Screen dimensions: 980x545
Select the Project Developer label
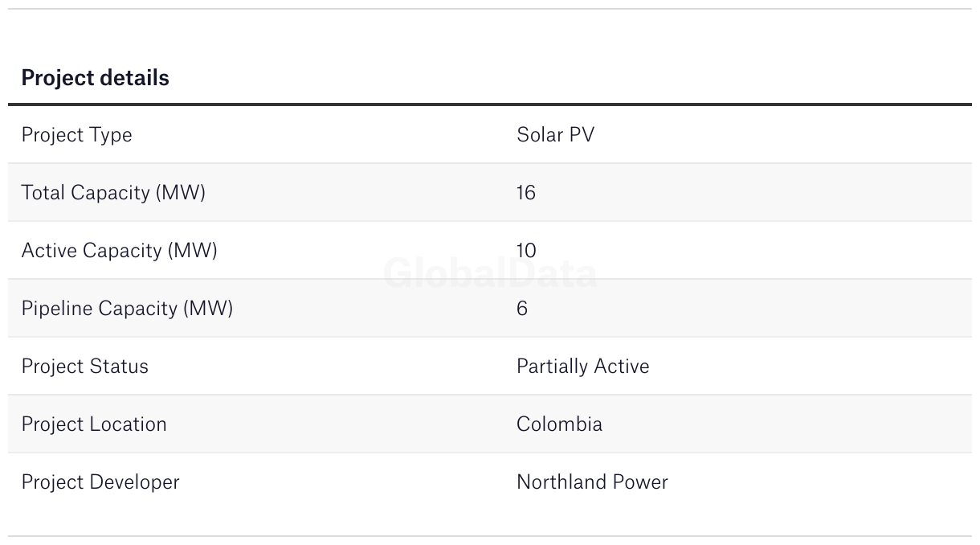click(100, 482)
